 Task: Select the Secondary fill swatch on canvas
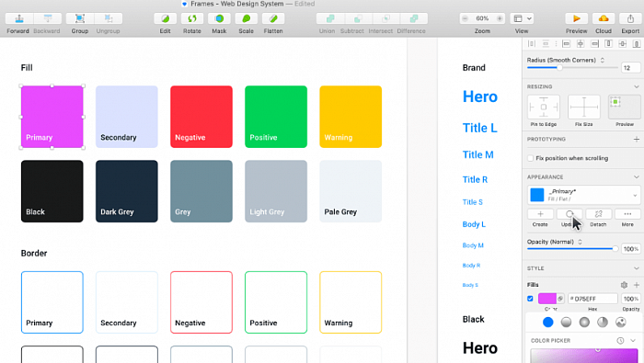point(127,117)
